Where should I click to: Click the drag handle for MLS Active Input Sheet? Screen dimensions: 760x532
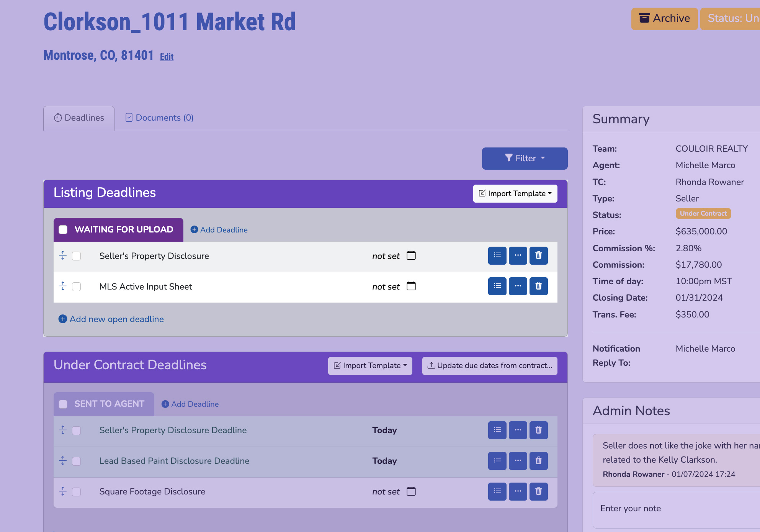(63, 286)
